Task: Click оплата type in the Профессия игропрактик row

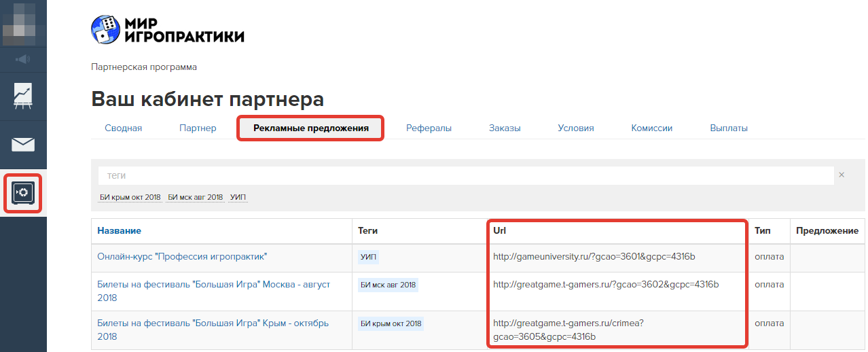Action: coord(769,256)
